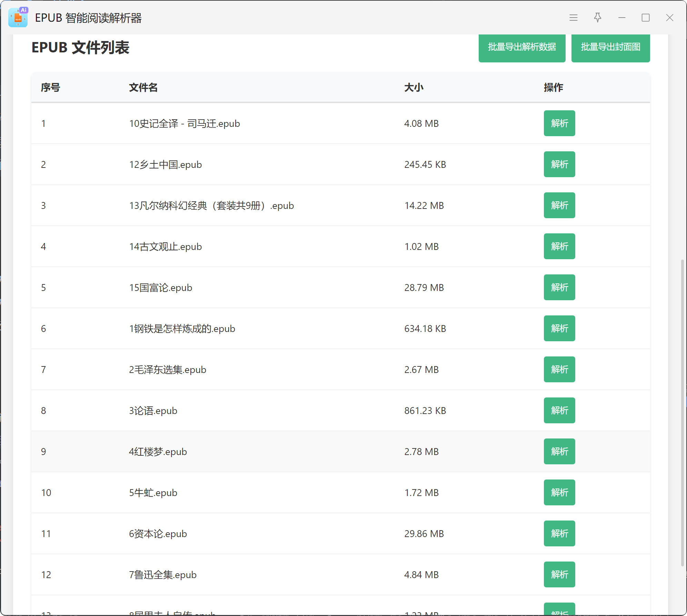
Task: Click 批量导出封面图 button
Action: tap(610, 47)
